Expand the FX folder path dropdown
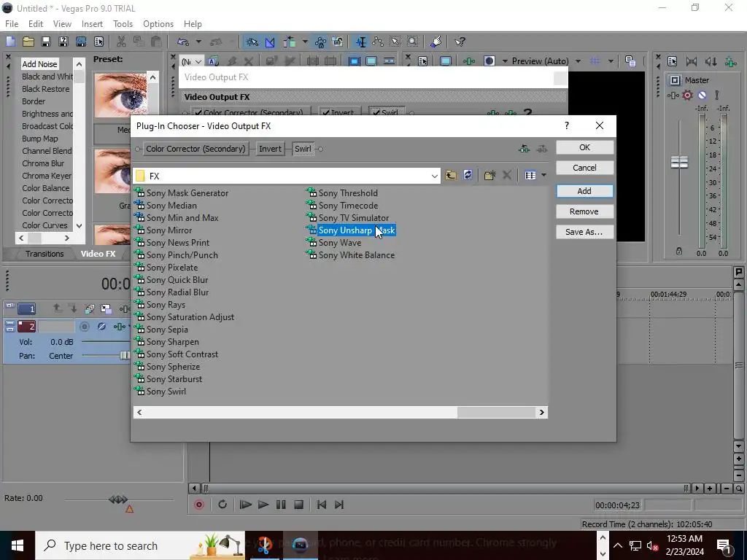747x560 pixels. [434, 176]
